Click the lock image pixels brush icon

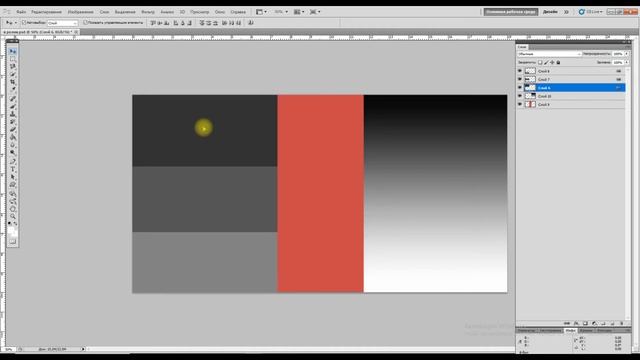click(546, 62)
